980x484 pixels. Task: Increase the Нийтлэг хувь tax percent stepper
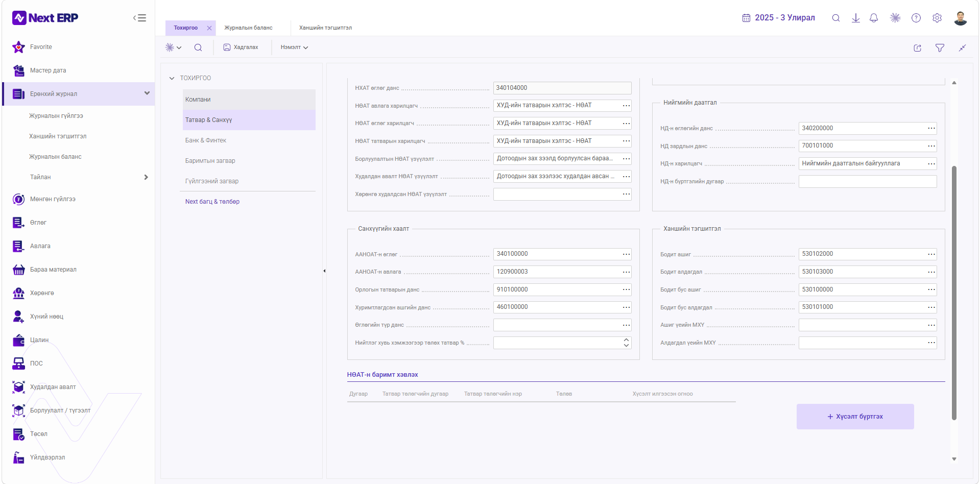tap(626, 340)
